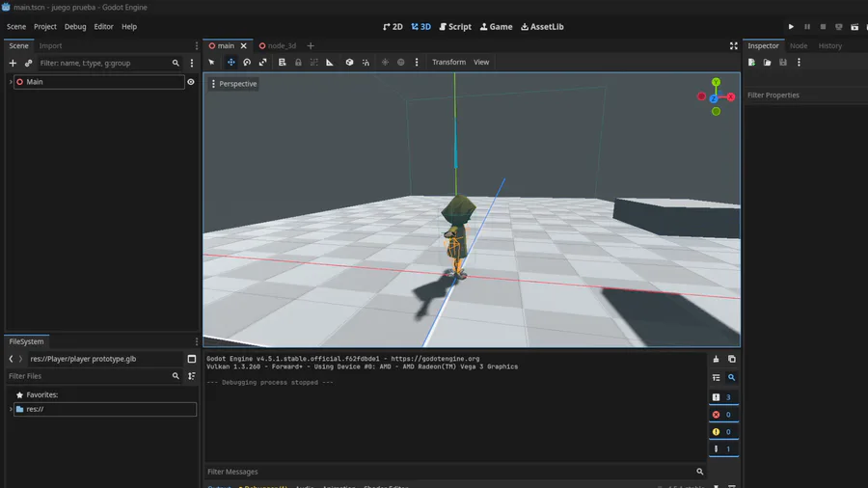The height and width of the screenshot is (488, 868).
Task: Toggle preview sunlight in viewport
Action: coord(385,62)
